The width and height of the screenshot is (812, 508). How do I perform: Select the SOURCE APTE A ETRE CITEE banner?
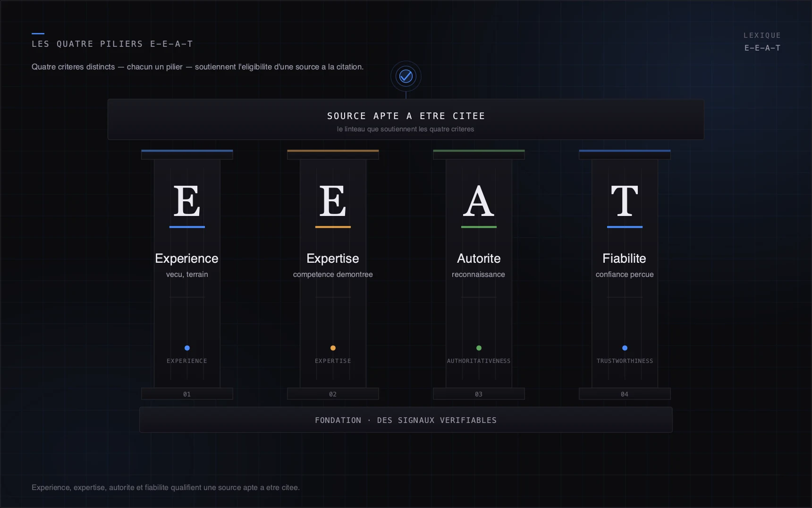click(406, 120)
